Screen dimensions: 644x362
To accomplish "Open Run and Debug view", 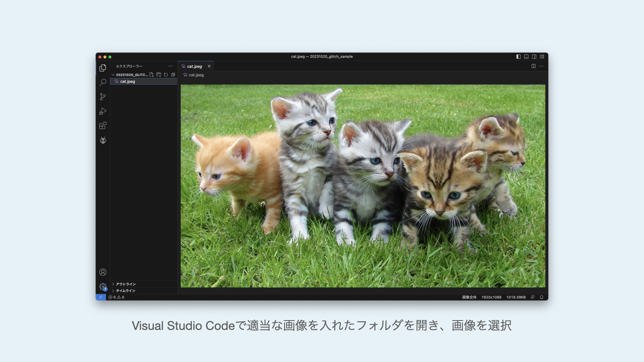I will coord(103,111).
